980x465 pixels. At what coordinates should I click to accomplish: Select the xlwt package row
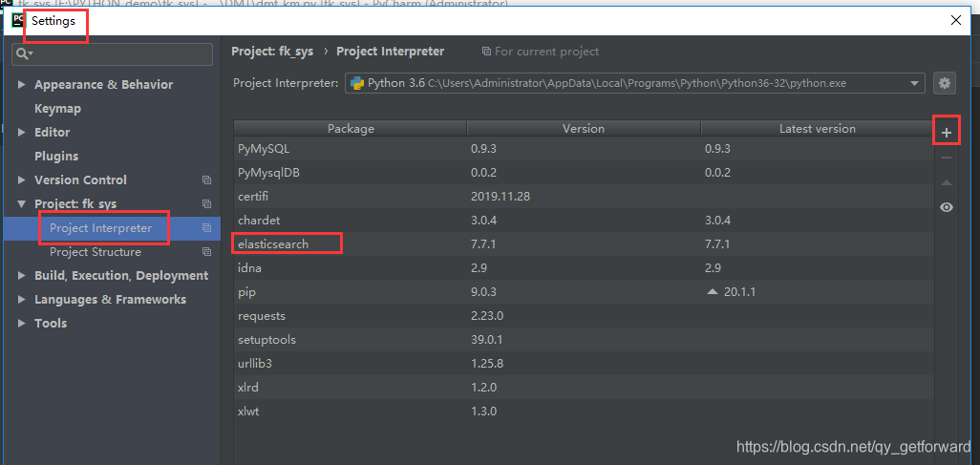pyautogui.click(x=584, y=412)
